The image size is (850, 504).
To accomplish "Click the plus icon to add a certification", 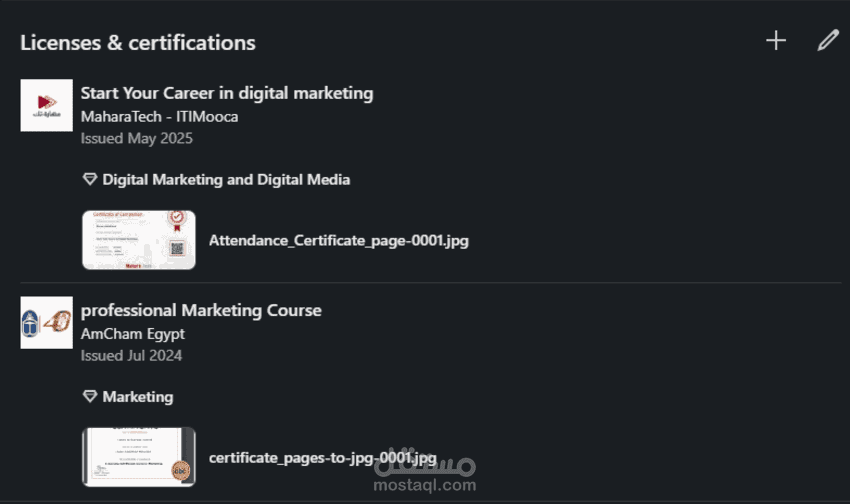I will 776,41.
